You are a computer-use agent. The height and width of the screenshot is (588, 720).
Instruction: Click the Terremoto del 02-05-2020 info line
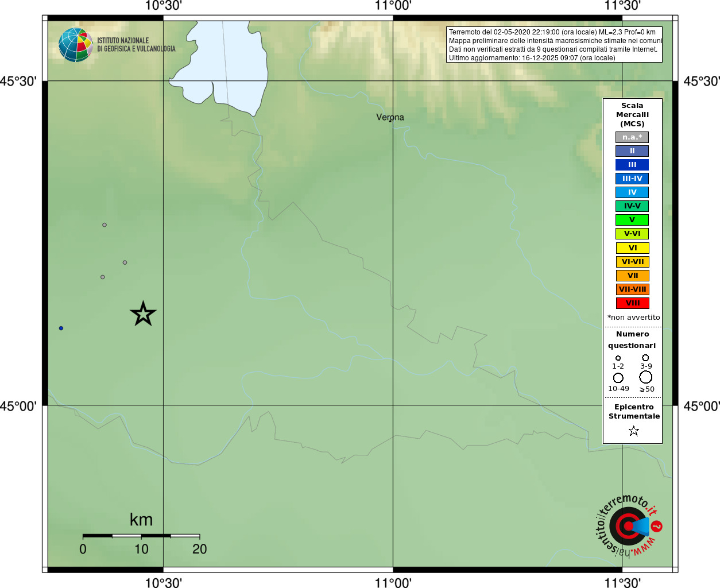tap(552, 32)
